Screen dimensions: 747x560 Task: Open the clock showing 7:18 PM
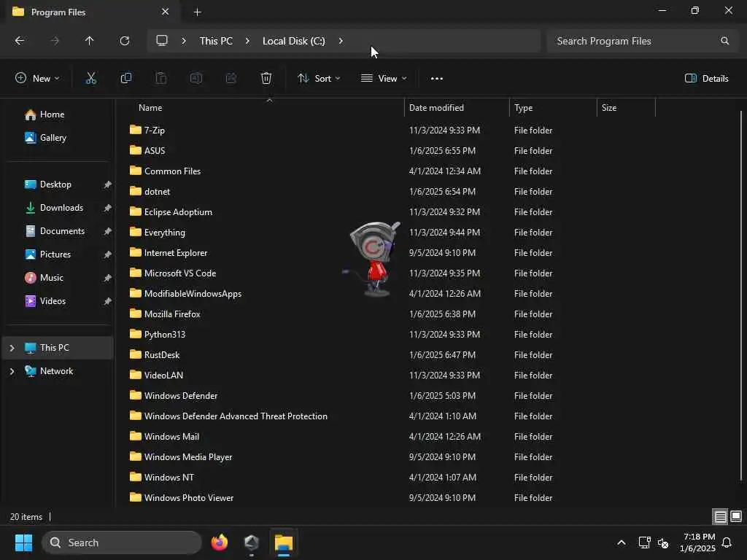click(697, 542)
